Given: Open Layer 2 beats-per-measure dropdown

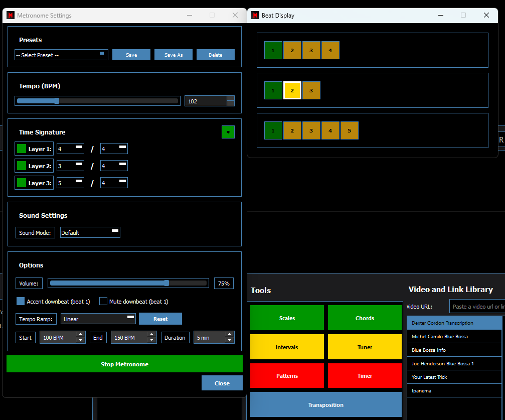Looking at the screenshot, I should pyautogui.click(x=70, y=166).
